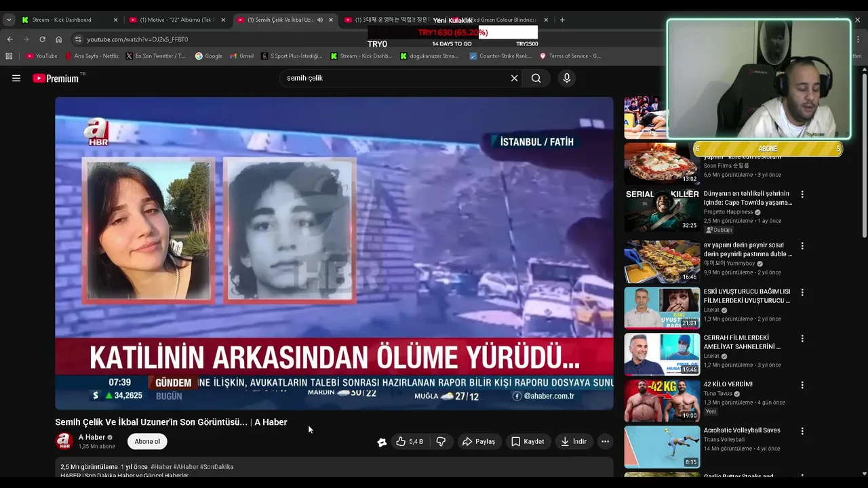Open options menu for derin peynir video

(802, 246)
